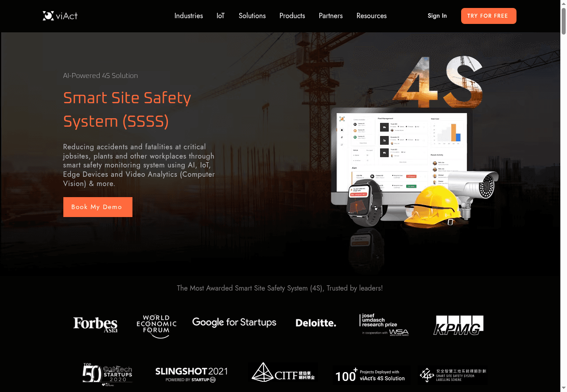Open the Resources menu

(x=371, y=16)
